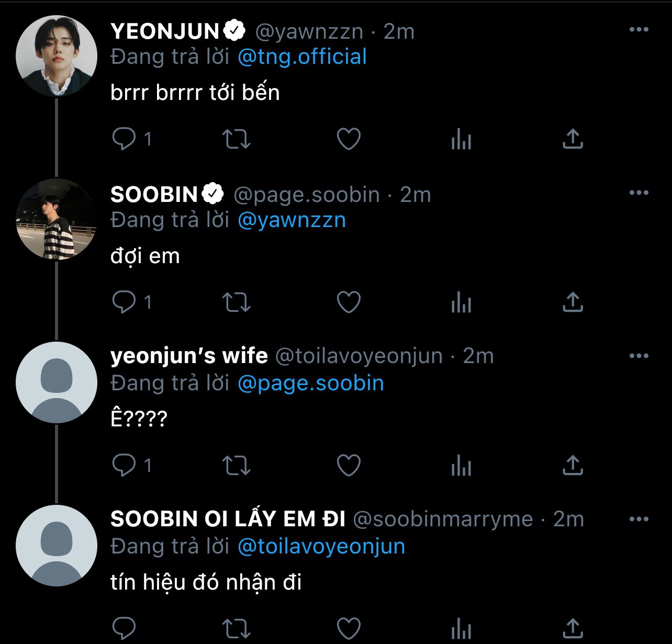
Task: Open more options menu on SOOBIN's tweet
Action: click(x=639, y=193)
